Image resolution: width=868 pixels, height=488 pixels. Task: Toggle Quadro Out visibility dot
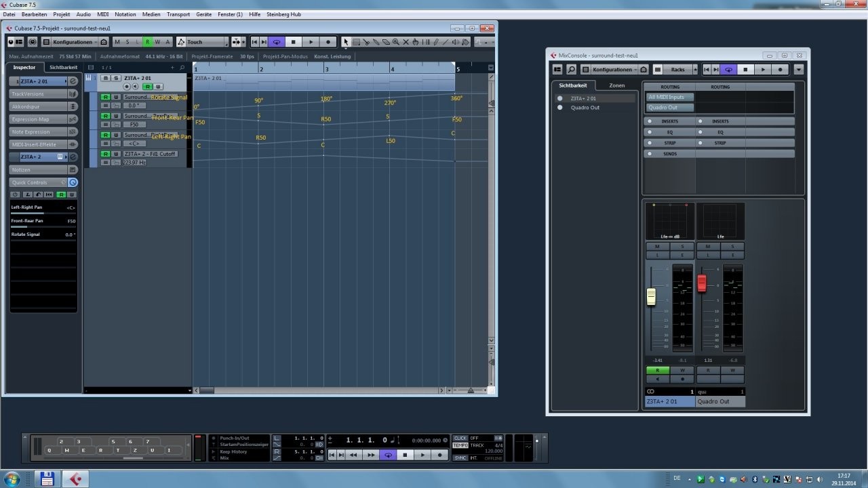pos(559,108)
